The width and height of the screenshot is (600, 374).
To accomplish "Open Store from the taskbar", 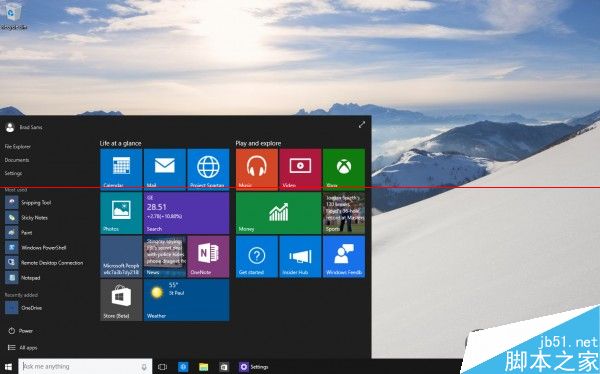I will point(224,367).
